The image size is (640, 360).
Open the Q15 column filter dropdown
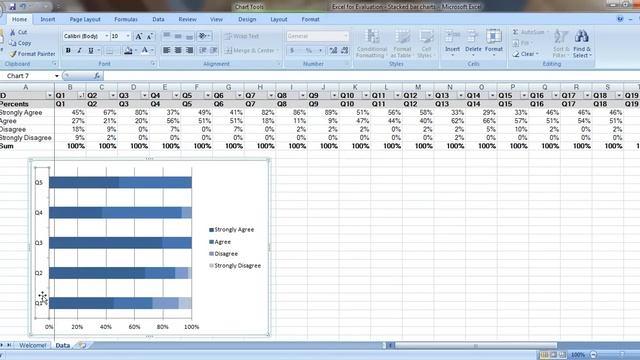point(524,96)
